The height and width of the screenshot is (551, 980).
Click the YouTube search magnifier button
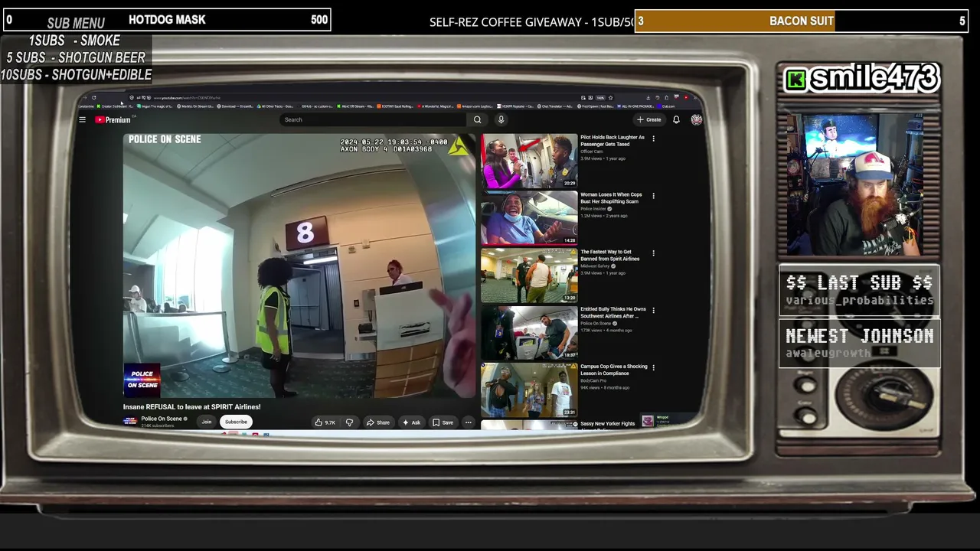(477, 119)
